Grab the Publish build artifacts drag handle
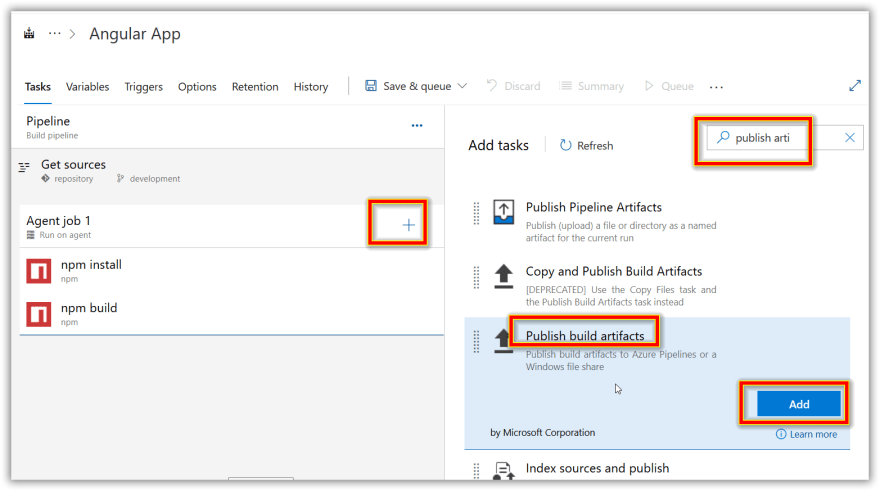The image size is (880, 491). pos(476,342)
